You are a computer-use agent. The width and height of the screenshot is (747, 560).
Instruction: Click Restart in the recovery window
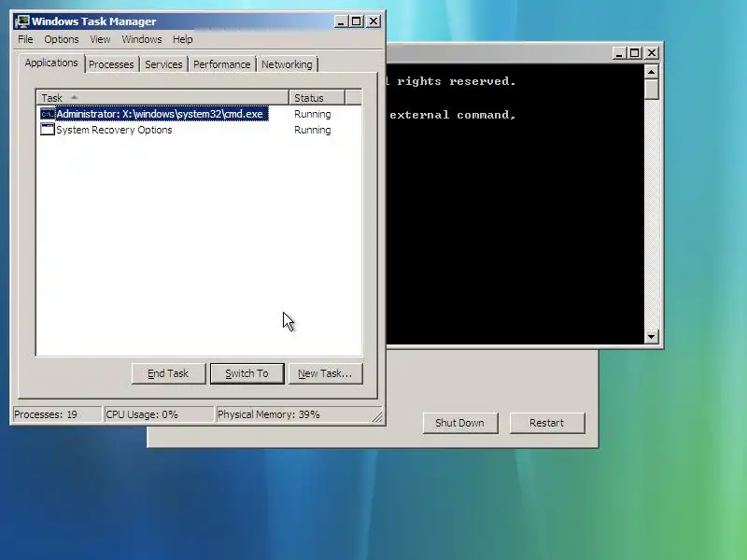point(547,423)
